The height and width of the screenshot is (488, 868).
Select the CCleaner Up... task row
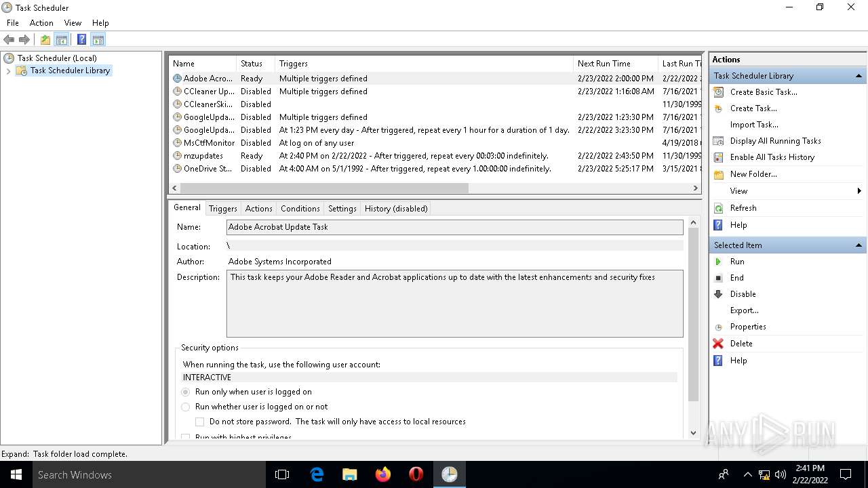(435, 91)
